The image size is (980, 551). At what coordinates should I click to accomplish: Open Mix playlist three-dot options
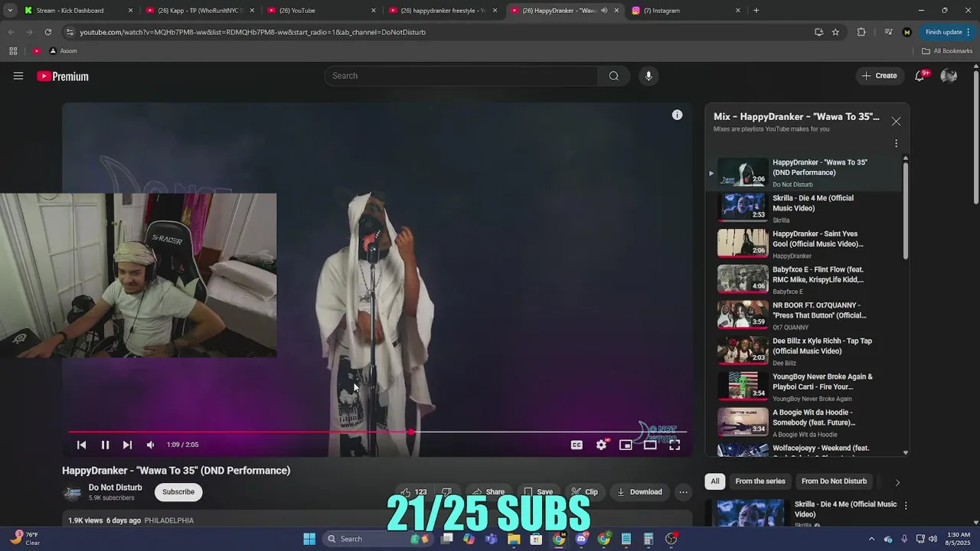coord(896,143)
